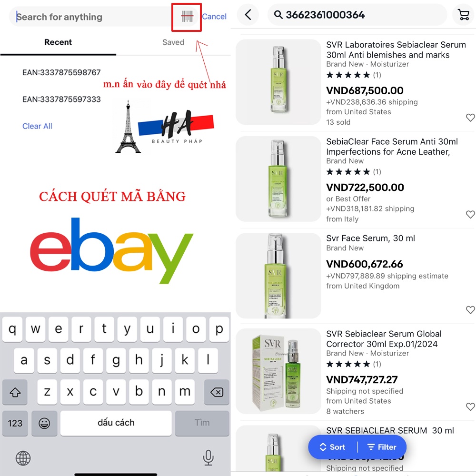Select the Recent tab
Image resolution: width=476 pixels, height=476 pixels.
pyautogui.click(x=58, y=42)
